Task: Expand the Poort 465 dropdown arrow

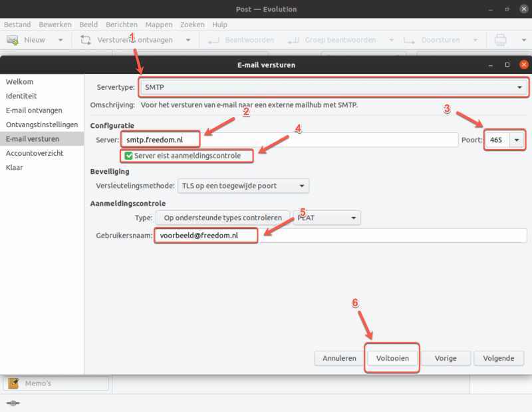Action: pos(517,140)
